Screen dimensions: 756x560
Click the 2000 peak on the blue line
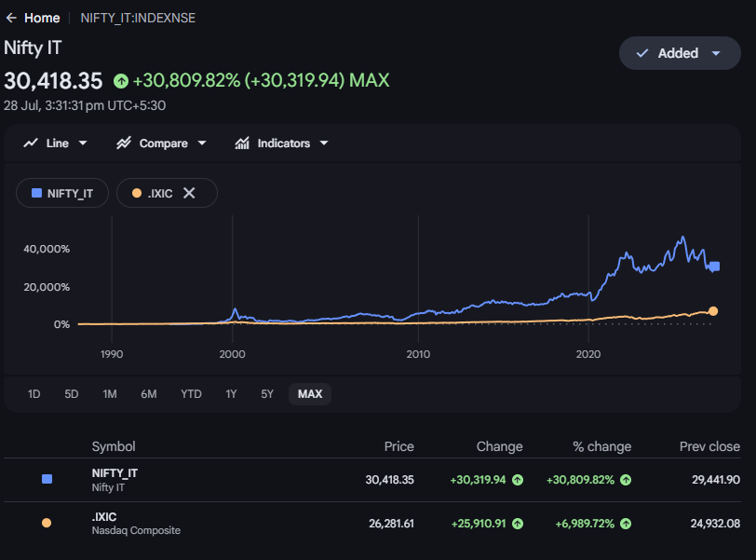point(235,309)
